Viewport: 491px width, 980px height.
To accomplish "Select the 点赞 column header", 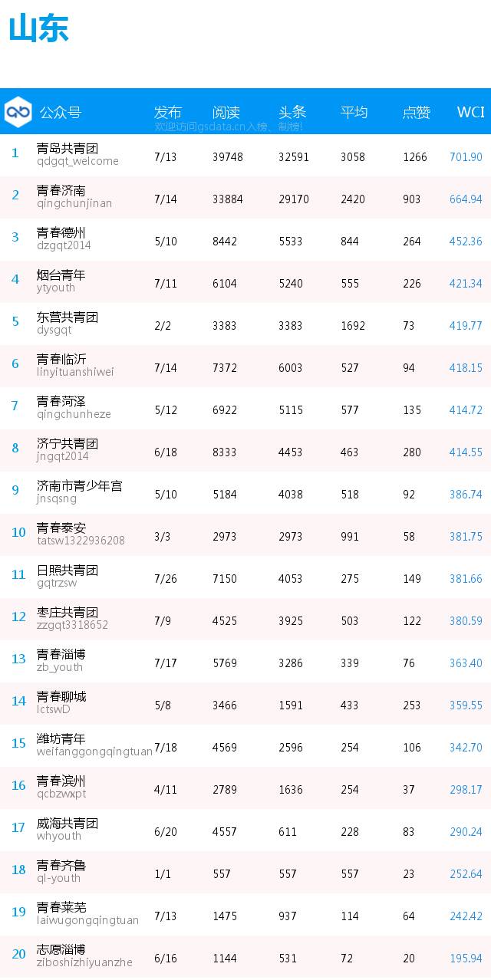I will pyautogui.click(x=417, y=112).
